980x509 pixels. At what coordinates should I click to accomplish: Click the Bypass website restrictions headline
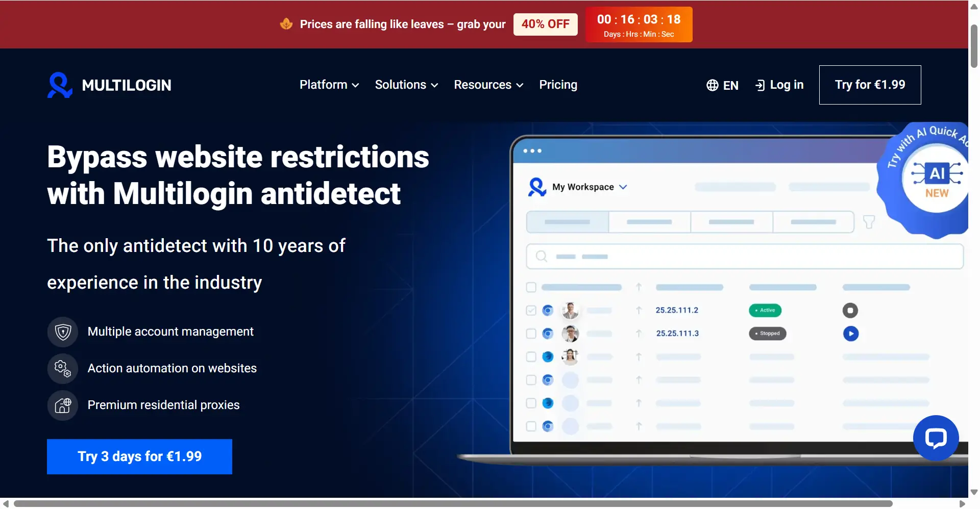tap(238, 175)
